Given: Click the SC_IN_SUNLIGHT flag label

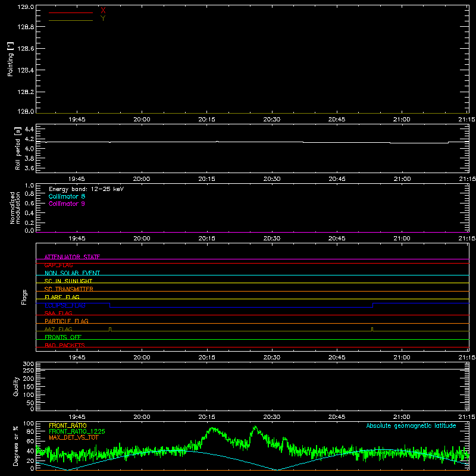Looking at the screenshot, I should pos(68,281).
